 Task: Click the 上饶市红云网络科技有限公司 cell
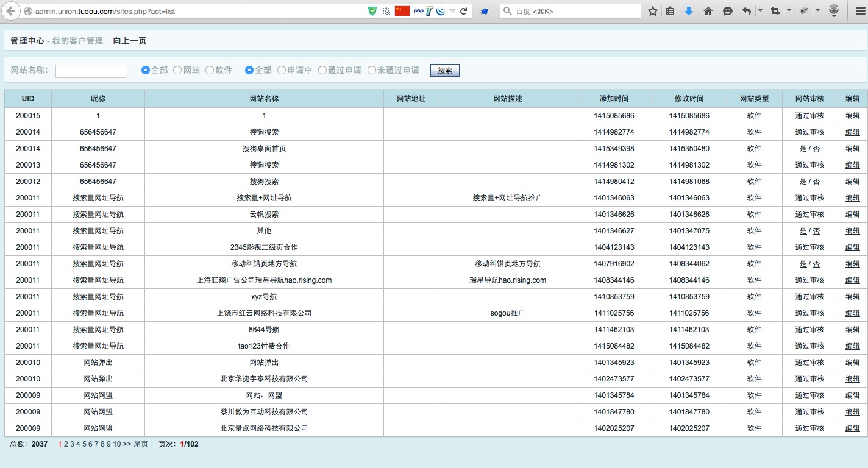click(264, 313)
